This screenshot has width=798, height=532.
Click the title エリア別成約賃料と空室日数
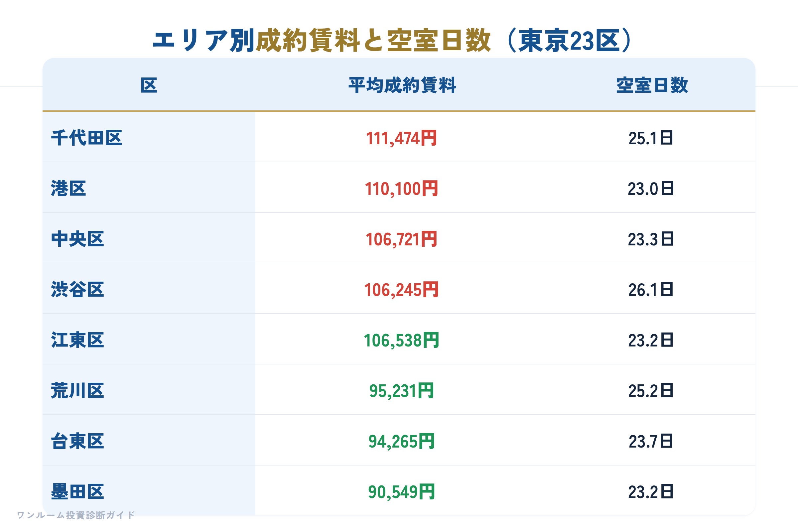point(322,41)
